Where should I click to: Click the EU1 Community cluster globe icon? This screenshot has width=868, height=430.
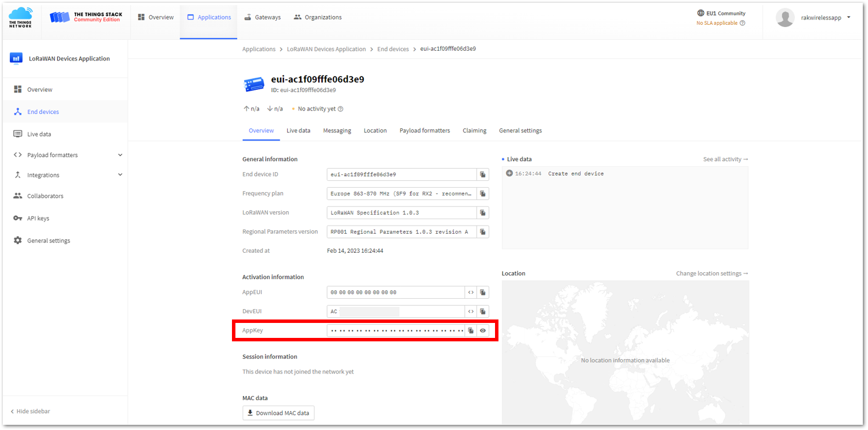[x=701, y=13]
